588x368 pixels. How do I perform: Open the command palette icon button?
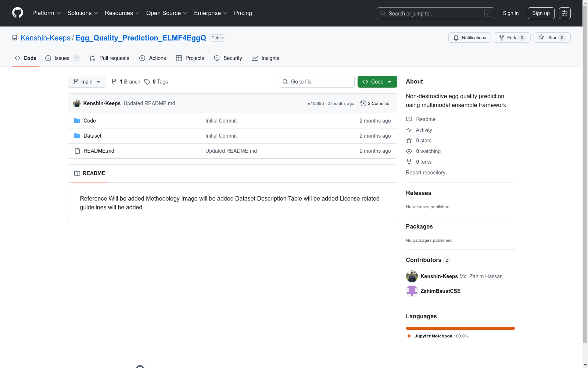565,13
